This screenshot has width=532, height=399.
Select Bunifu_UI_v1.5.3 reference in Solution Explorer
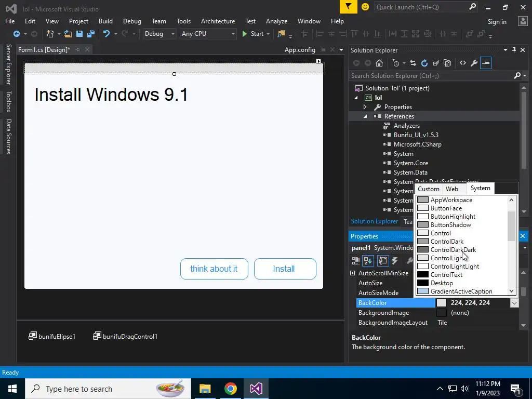coord(416,135)
